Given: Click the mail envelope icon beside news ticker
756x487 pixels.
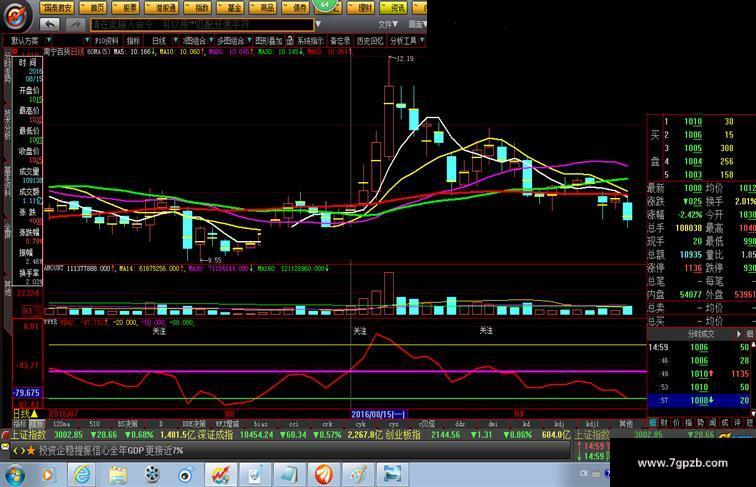Looking at the screenshot, I should 5,447.
